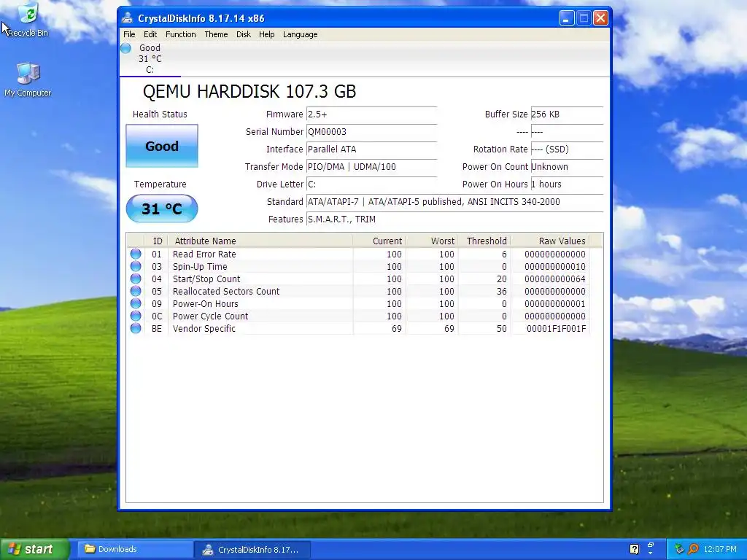The image size is (747, 560).
Task: Select the Reallocated Sectors Count attribute name
Action: tap(226, 292)
